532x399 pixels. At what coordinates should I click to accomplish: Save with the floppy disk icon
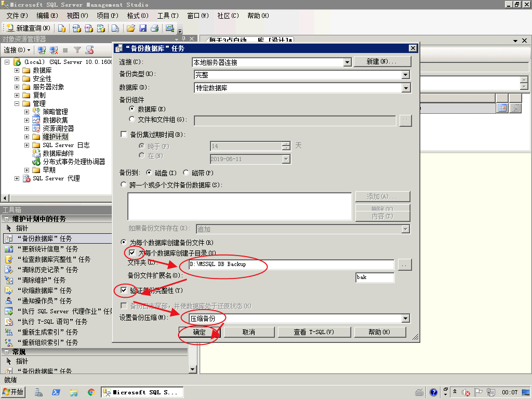(143, 28)
